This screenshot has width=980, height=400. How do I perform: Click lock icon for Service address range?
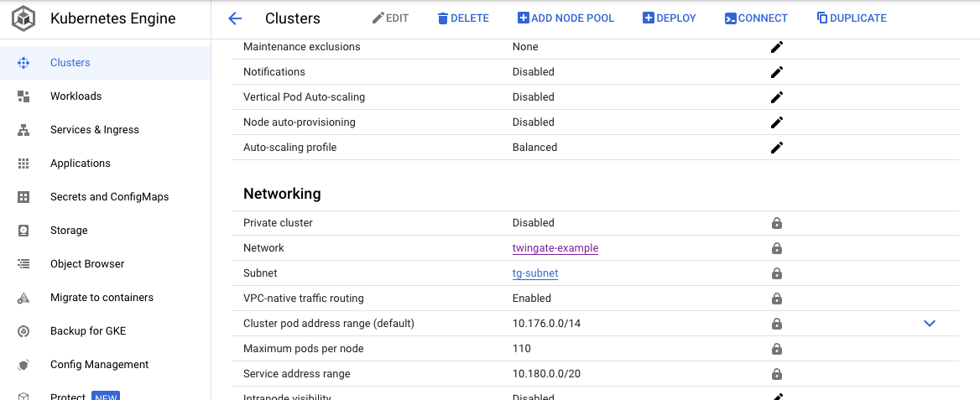pos(777,374)
